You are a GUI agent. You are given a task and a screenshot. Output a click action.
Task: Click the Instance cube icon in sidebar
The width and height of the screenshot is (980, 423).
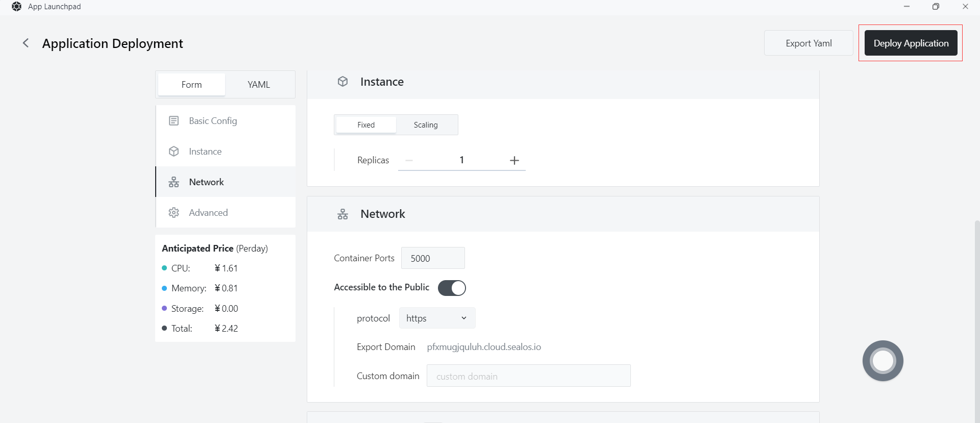[174, 152]
